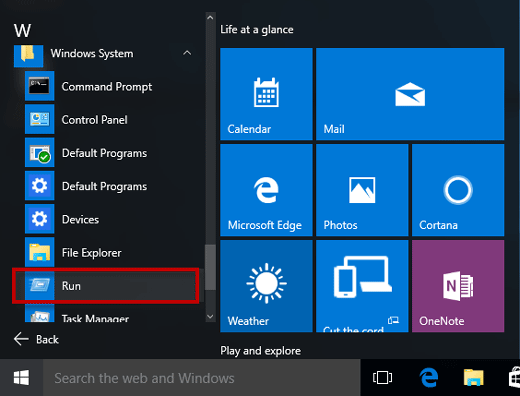
Task: Click the File Explorer folder icon in list
Action: 39,252
